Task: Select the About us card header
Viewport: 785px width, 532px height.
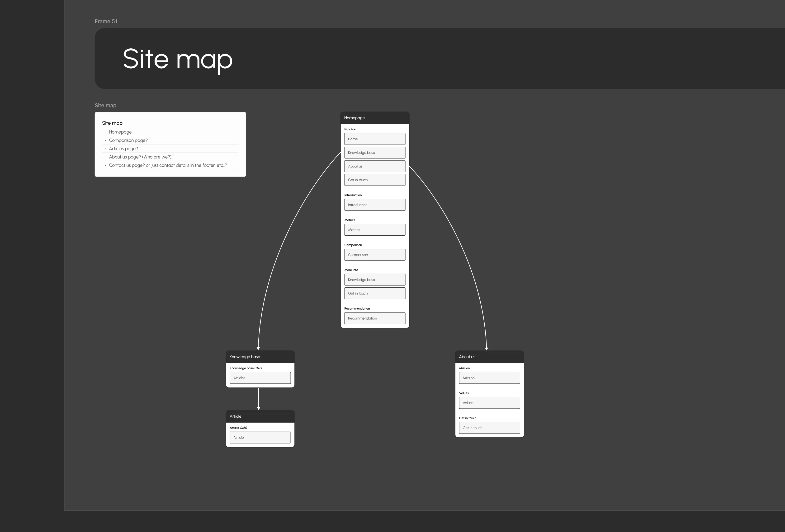Action: [x=489, y=357]
